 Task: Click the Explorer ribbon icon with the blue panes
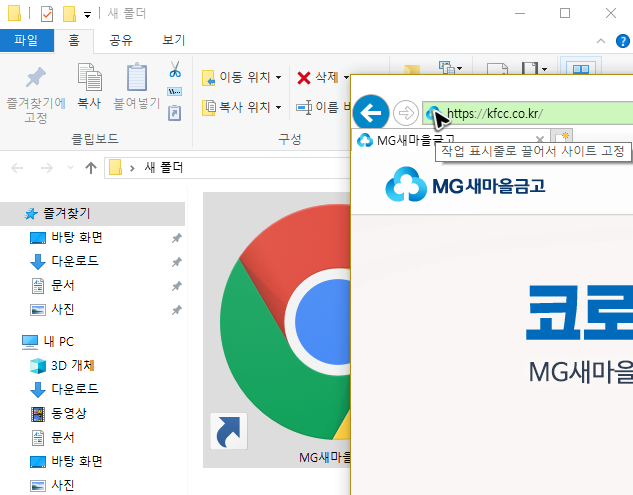(x=581, y=68)
